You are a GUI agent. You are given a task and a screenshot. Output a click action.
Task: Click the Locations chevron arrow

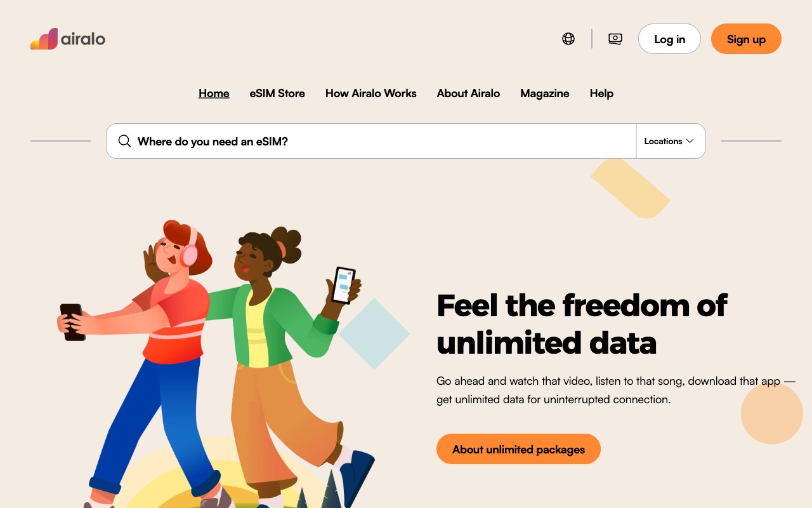pos(690,141)
